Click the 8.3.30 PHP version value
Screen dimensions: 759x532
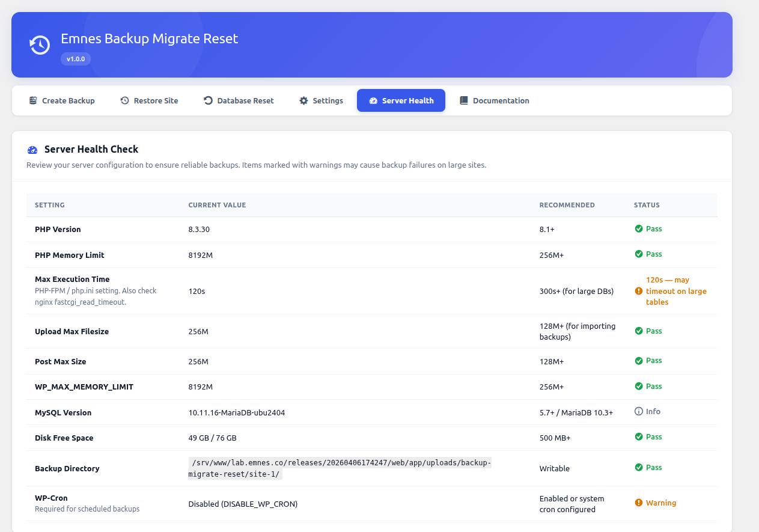[x=199, y=229]
